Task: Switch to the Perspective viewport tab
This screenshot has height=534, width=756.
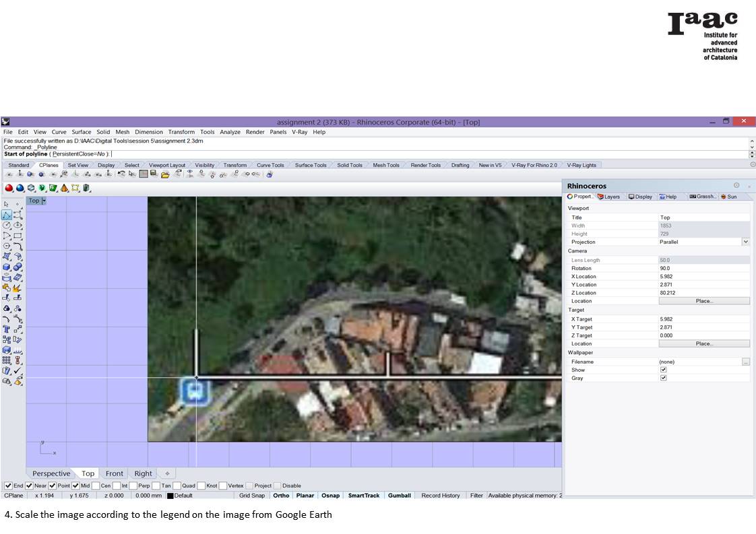Action: click(x=51, y=473)
